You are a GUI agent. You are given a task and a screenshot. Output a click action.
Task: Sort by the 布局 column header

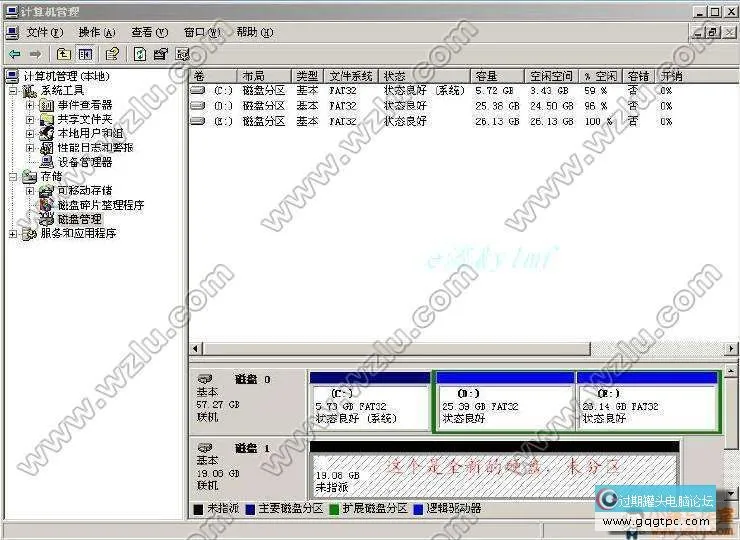click(265, 76)
